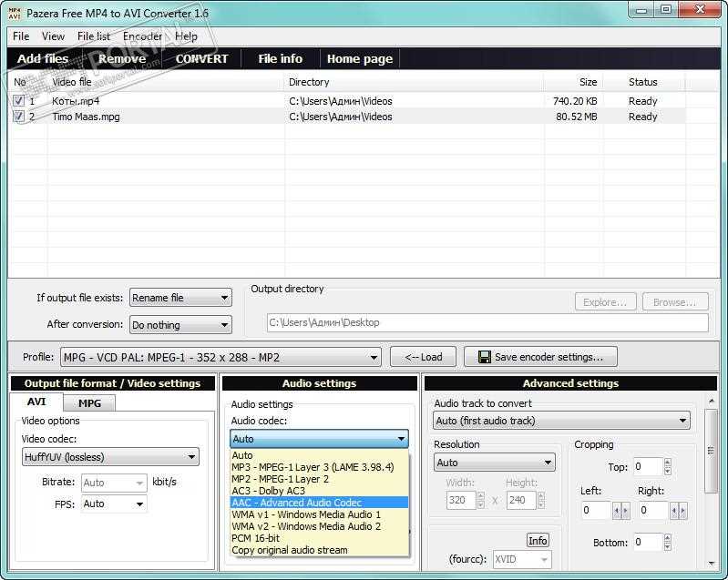Open the After conversion dropdown
The height and width of the screenshot is (580, 728).
(x=180, y=325)
